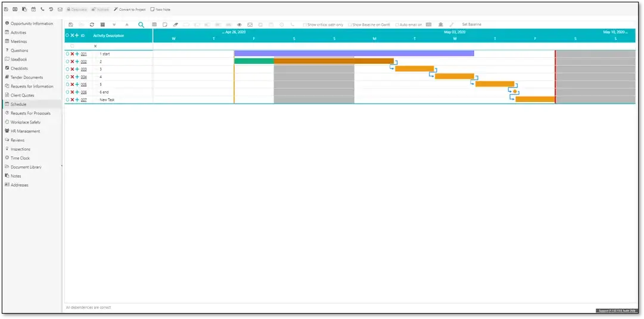Click the grid table icon in schedule toolbar

point(154,24)
